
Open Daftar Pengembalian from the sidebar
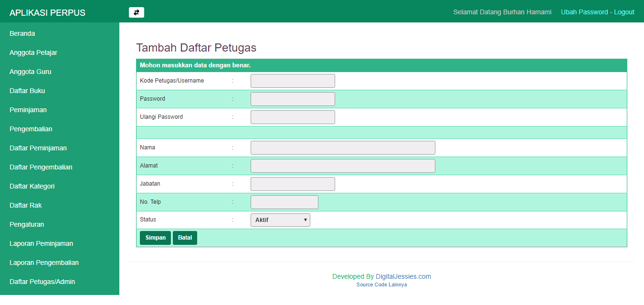41,167
